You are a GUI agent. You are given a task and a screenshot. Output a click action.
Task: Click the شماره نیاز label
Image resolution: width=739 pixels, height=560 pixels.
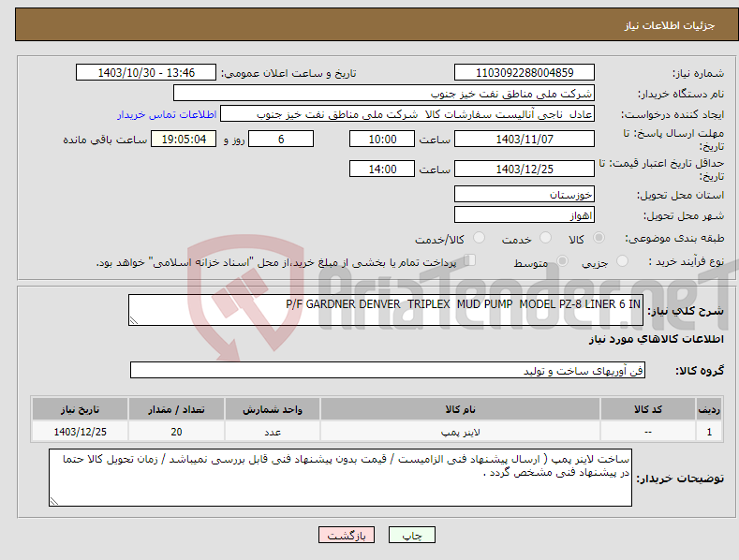[x=698, y=73]
